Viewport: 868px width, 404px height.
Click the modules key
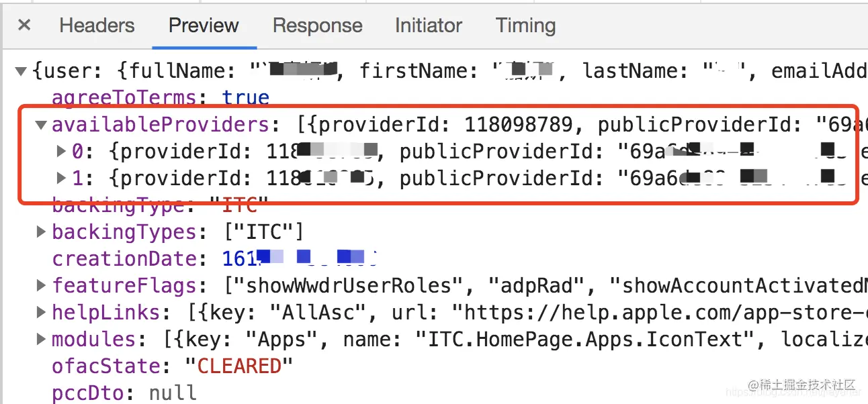(x=93, y=340)
